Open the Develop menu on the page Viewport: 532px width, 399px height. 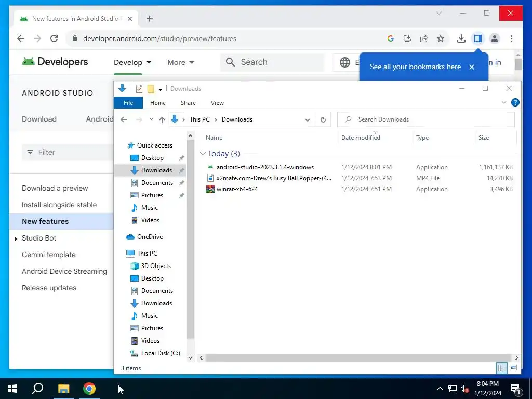tap(132, 62)
